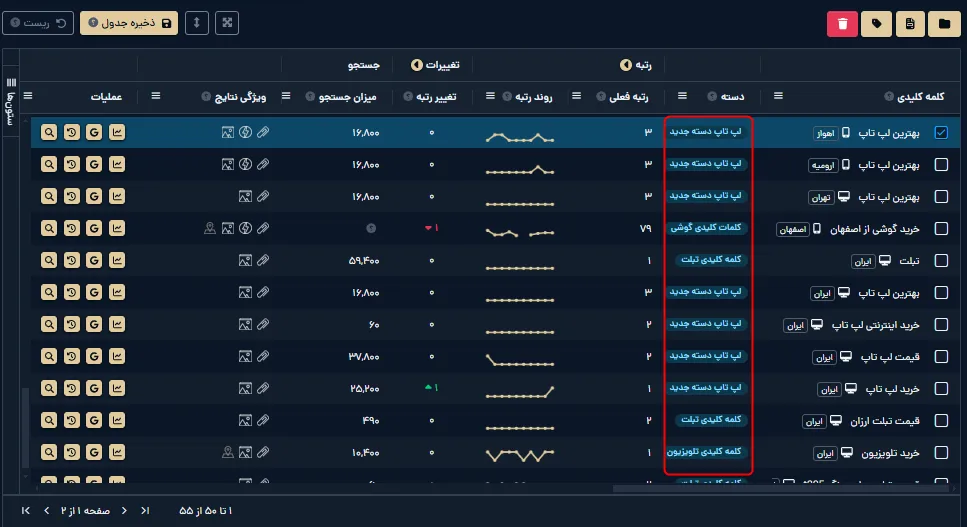Click the red trash delete button
Image resolution: width=967 pixels, height=527 pixels.
point(842,24)
